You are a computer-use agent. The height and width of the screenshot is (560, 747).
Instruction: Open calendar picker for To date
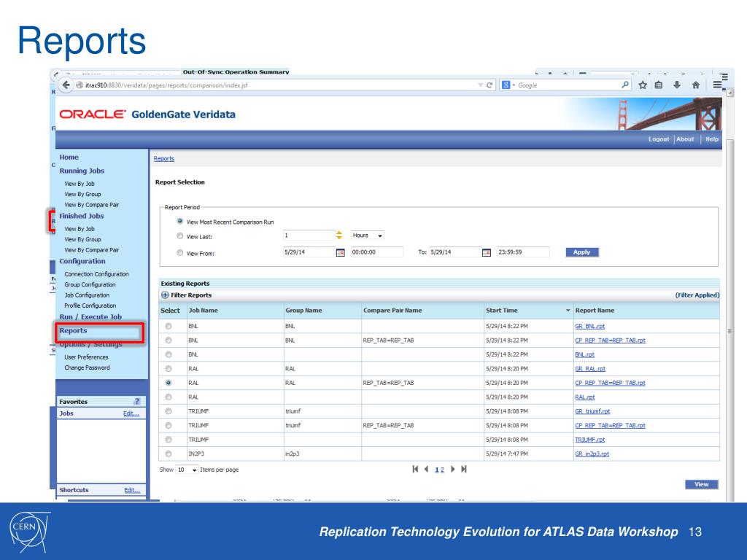coord(487,252)
